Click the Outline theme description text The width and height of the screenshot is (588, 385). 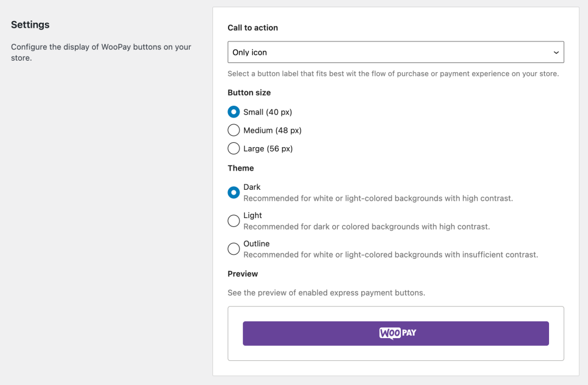click(x=391, y=255)
